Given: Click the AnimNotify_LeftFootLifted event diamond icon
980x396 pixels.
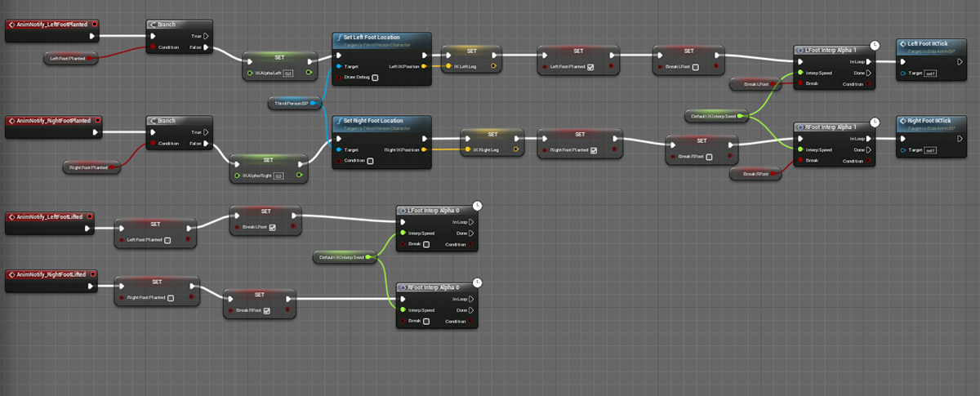Looking at the screenshot, I should tap(12, 216).
